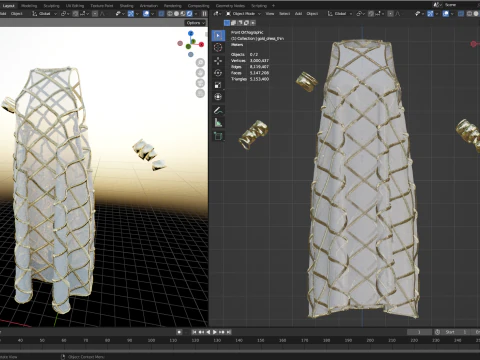
Task: Choose the subtract-selection mode icon in right viewport
Action: (240, 23)
